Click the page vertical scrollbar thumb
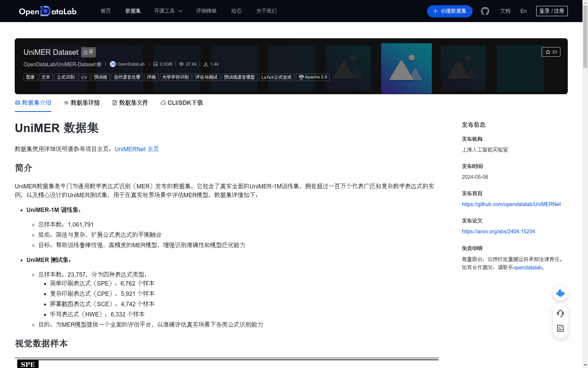This screenshot has height=368, width=588. 585,37
